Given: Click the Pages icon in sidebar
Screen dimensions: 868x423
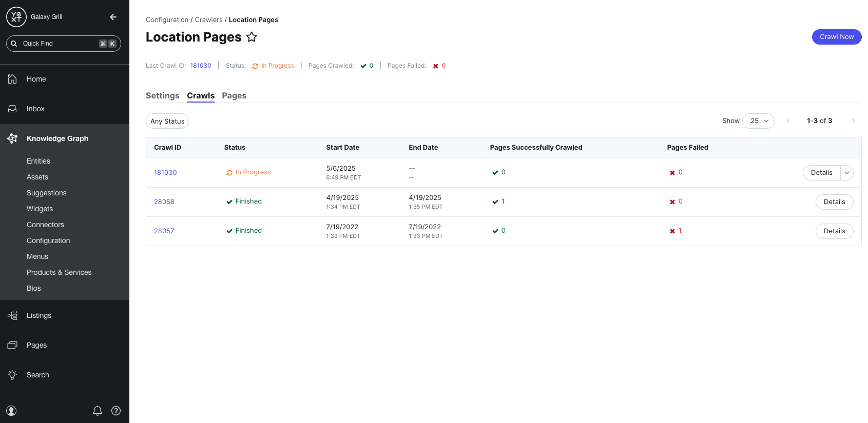Looking at the screenshot, I should [12, 345].
